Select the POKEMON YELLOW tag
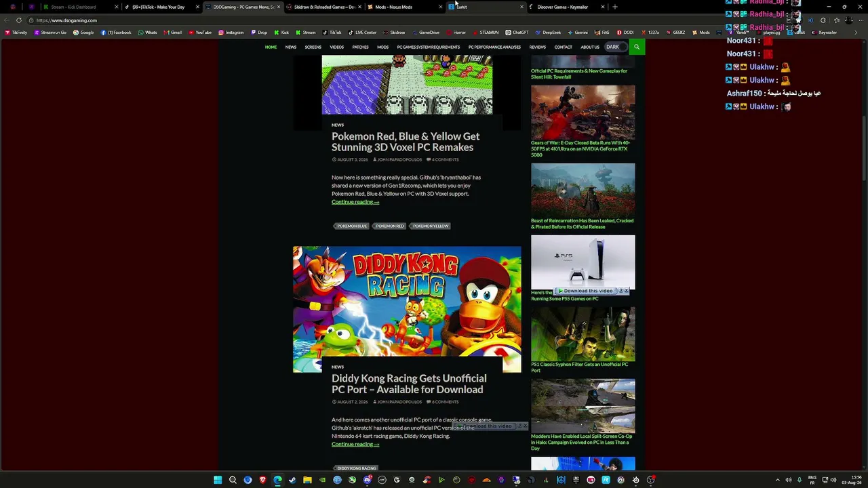 [x=431, y=226]
